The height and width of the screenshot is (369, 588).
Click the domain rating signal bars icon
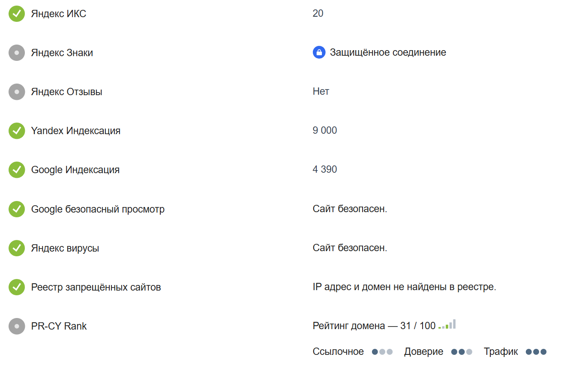pos(447,324)
